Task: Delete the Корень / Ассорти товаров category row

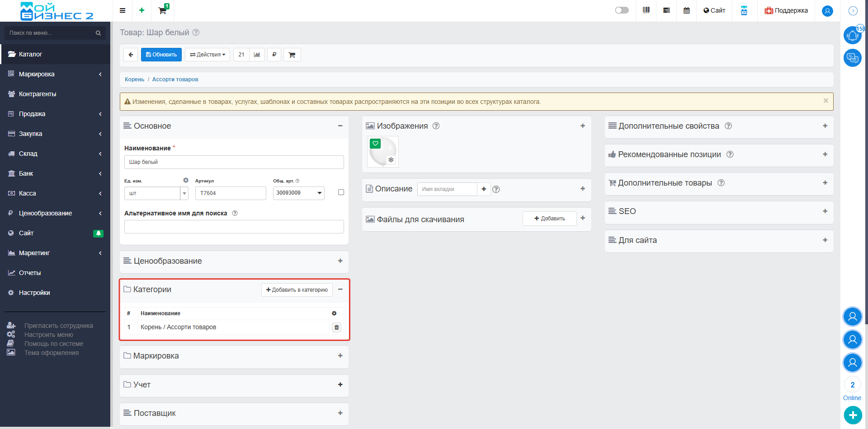Action: [x=336, y=327]
